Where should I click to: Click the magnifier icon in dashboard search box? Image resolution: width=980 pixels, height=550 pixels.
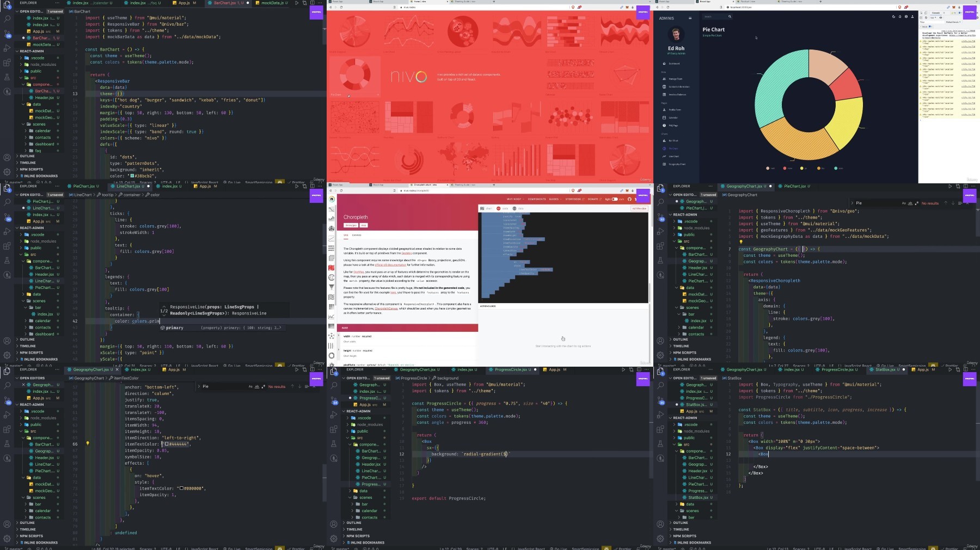[x=730, y=17]
